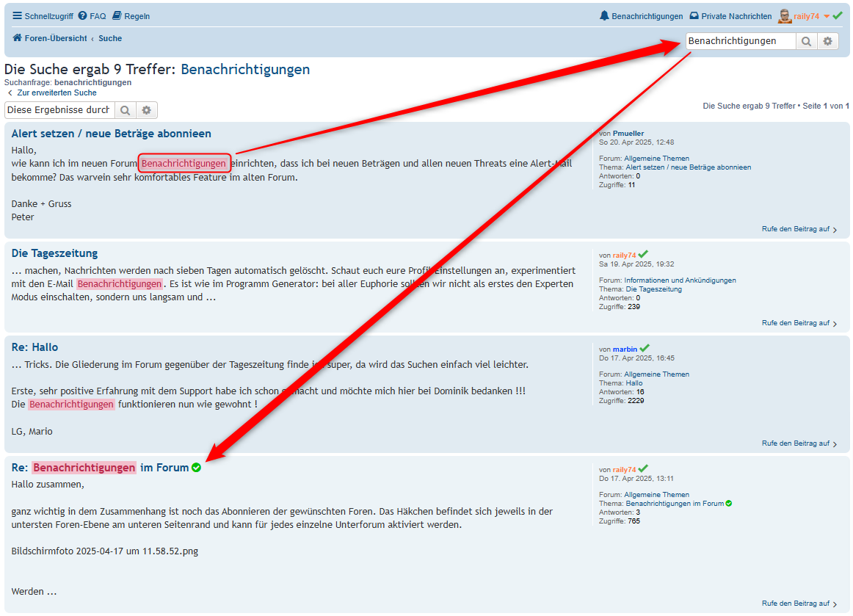Expand the raily74 user dropdown
853x616 pixels.
click(x=827, y=16)
